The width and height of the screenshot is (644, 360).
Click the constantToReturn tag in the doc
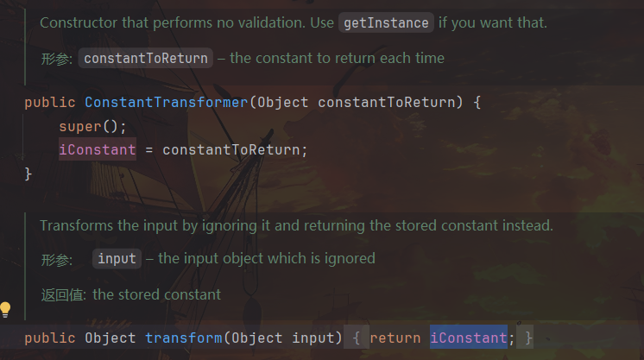(146, 59)
